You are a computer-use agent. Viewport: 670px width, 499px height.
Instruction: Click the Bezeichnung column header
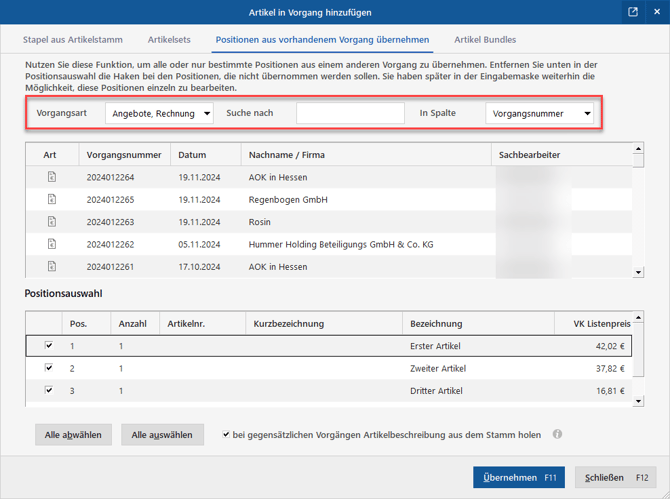(478, 323)
